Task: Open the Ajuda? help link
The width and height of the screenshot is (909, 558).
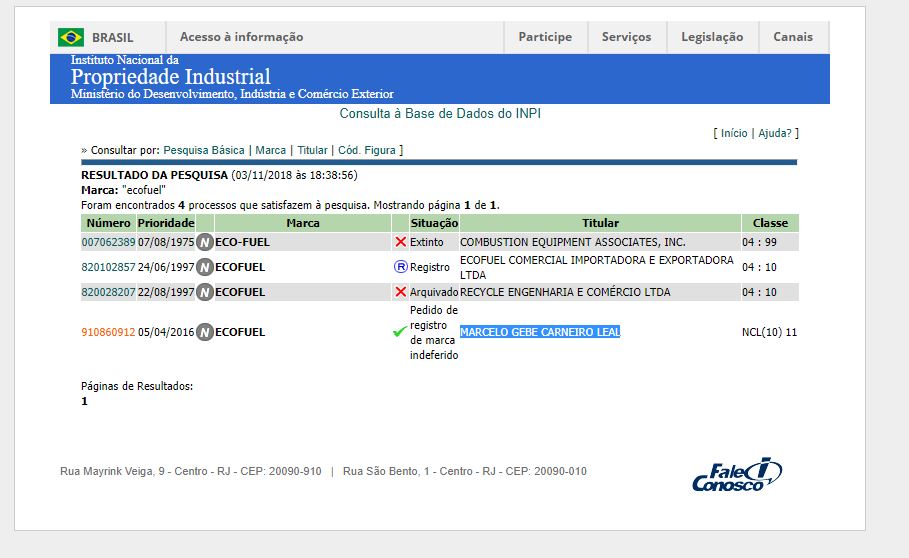Action: pos(775,133)
